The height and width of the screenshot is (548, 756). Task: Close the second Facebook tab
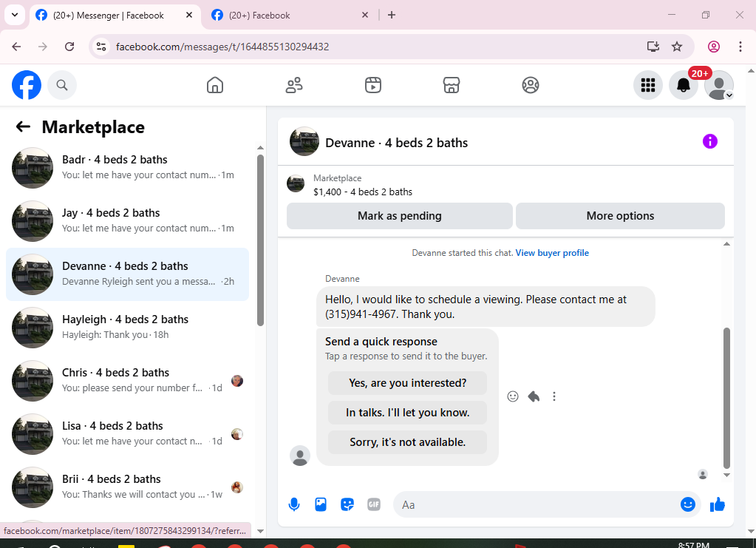pos(365,15)
